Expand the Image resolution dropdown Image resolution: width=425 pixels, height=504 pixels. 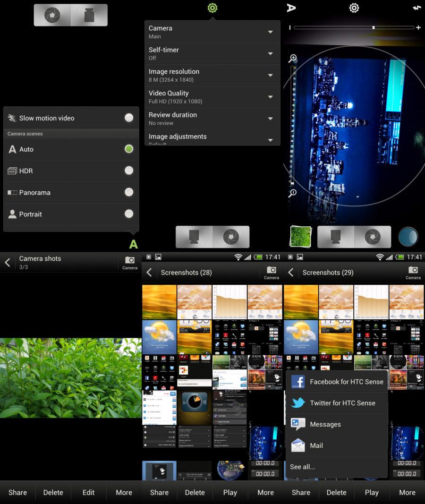coord(212,75)
